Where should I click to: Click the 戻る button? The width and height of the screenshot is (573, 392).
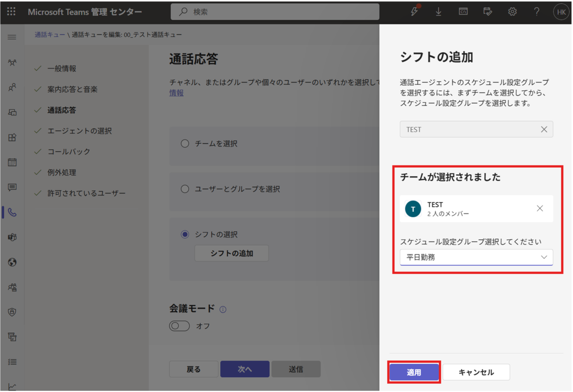pyautogui.click(x=193, y=369)
